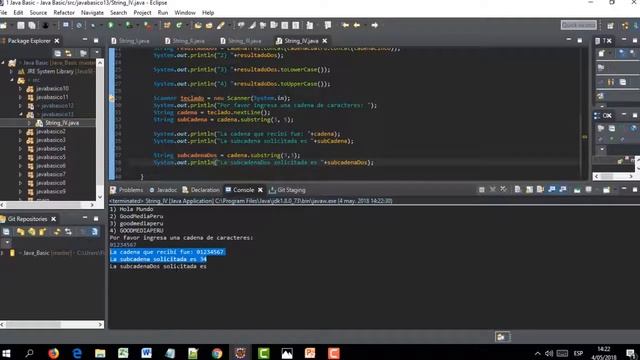Viewport: 640px width, 360px height.
Task: Click the Open Console icon with dropdown
Action: 607,190
